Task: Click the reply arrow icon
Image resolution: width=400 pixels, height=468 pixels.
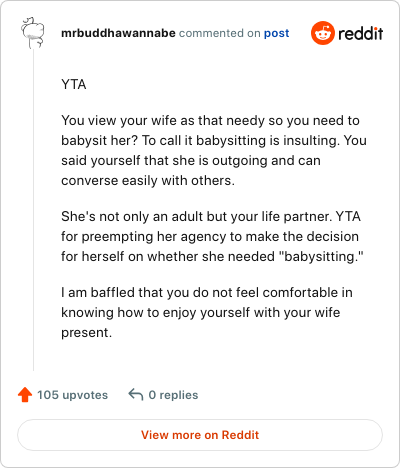Action: tap(136, 395)
